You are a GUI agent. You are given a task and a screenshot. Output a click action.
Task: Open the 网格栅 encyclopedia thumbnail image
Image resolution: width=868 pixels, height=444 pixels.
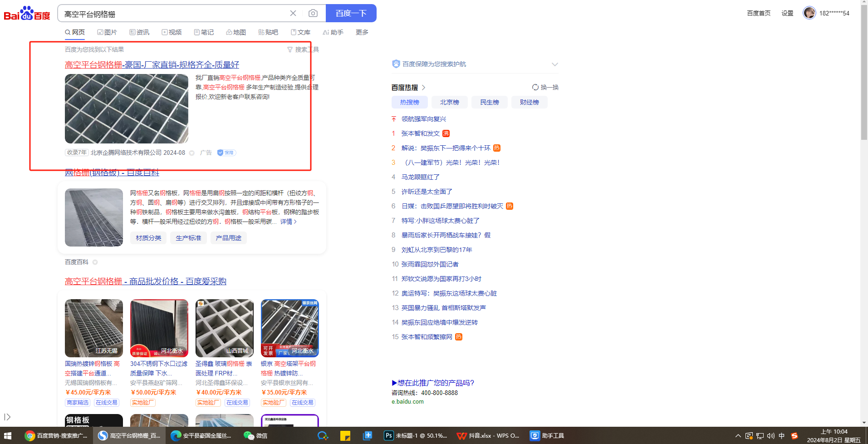(94, 217)
